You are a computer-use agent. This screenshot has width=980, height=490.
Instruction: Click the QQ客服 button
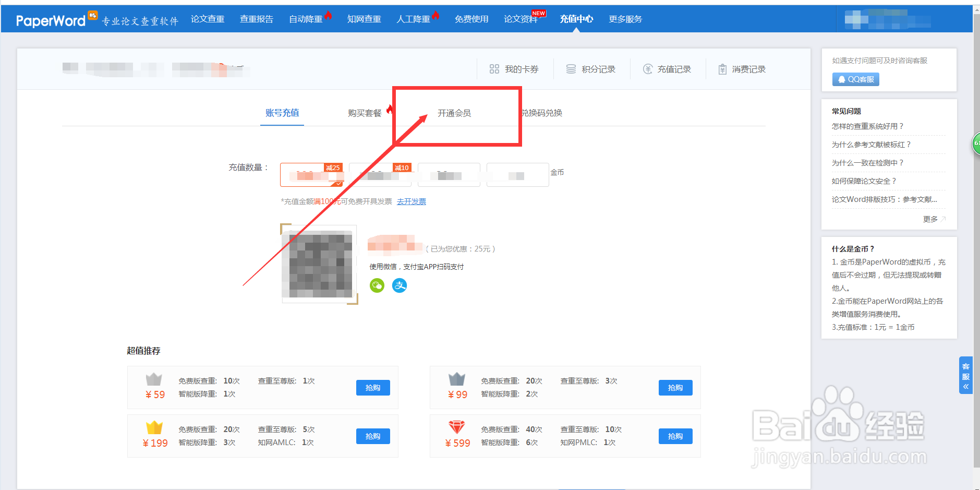click(855, 79)
